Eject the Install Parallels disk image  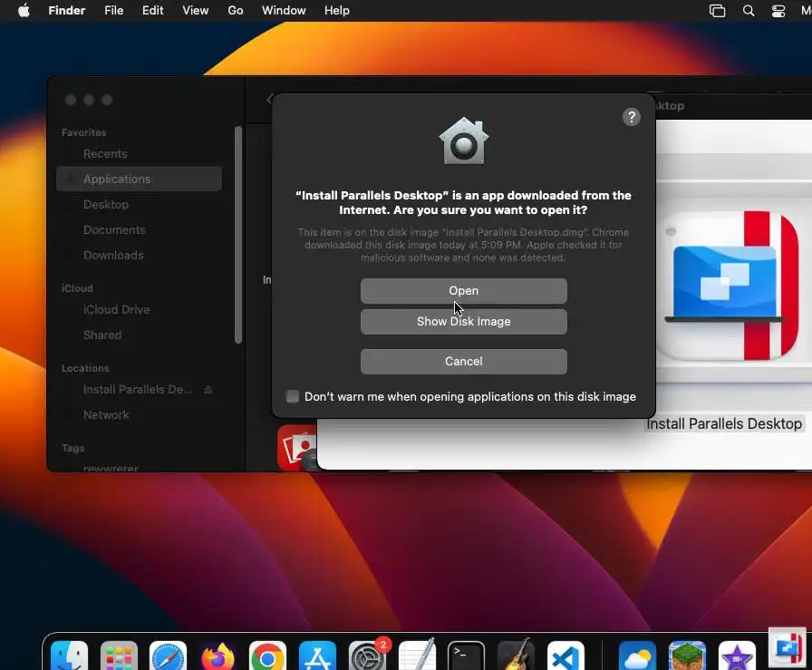208,389
